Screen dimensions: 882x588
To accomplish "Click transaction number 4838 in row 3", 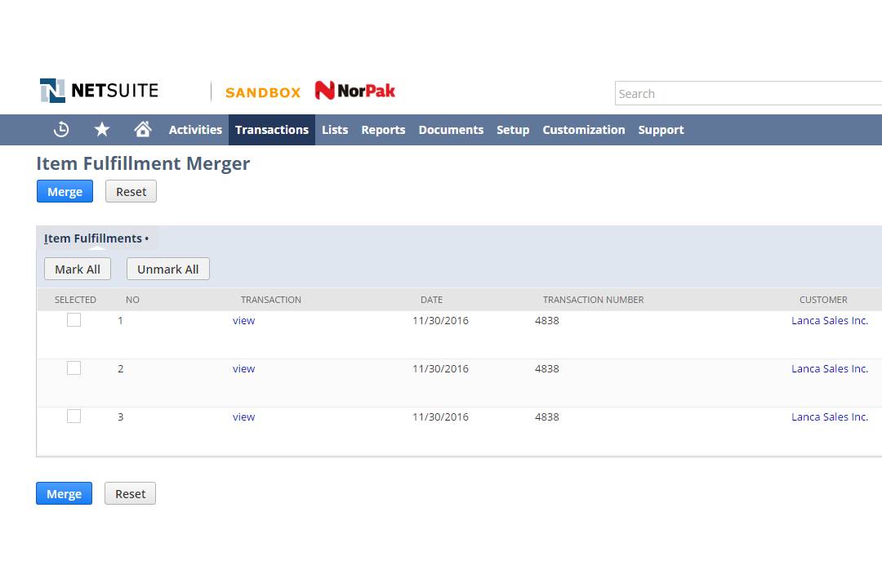I will coord(546,417).
